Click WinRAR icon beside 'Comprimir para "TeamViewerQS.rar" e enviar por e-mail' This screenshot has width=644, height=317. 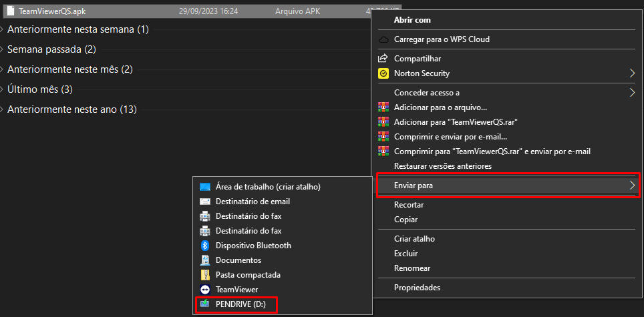(383, 151)
